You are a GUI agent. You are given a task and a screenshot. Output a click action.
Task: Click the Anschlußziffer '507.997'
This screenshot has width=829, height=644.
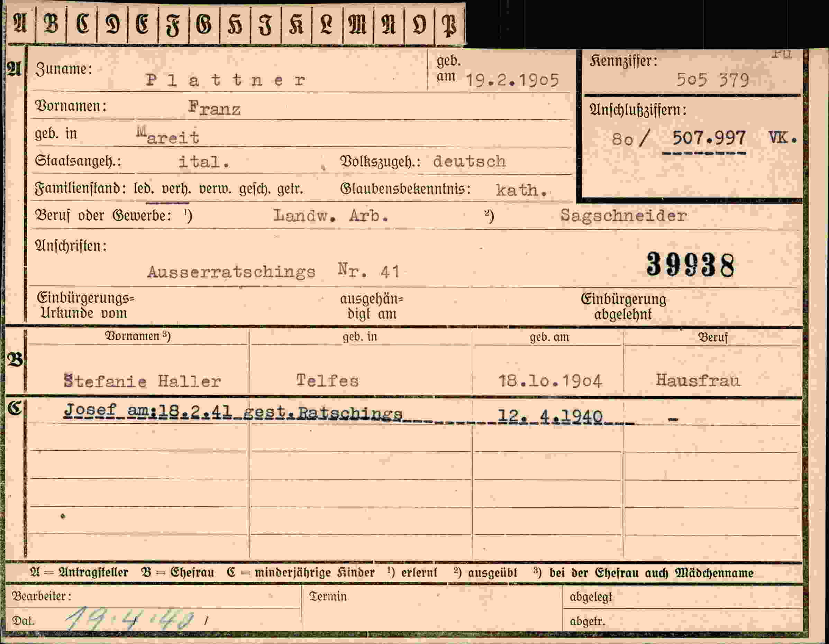(x=709, y=138)
